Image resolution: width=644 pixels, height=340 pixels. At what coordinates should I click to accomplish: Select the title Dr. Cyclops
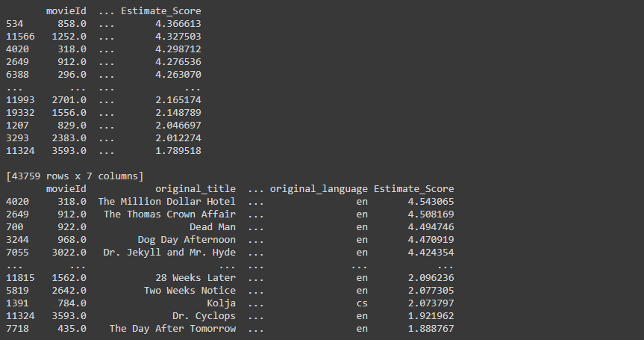click(204, 316)
